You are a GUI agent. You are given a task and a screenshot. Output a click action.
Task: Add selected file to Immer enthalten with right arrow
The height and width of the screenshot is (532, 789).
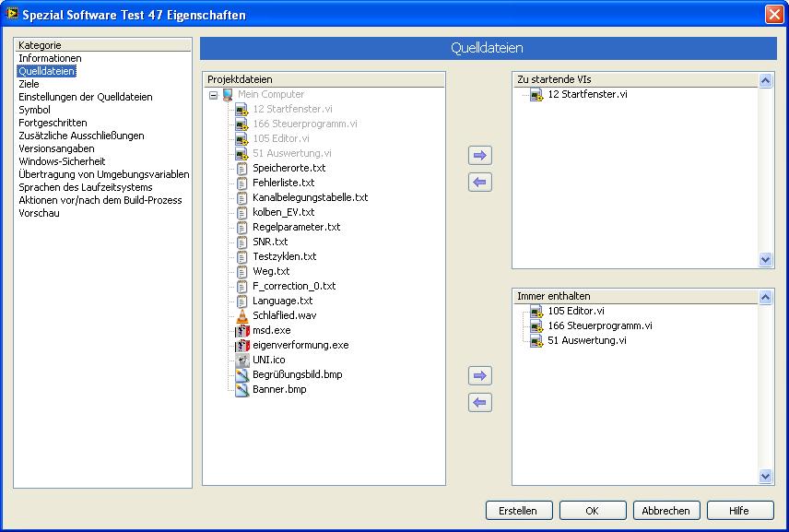480,375
